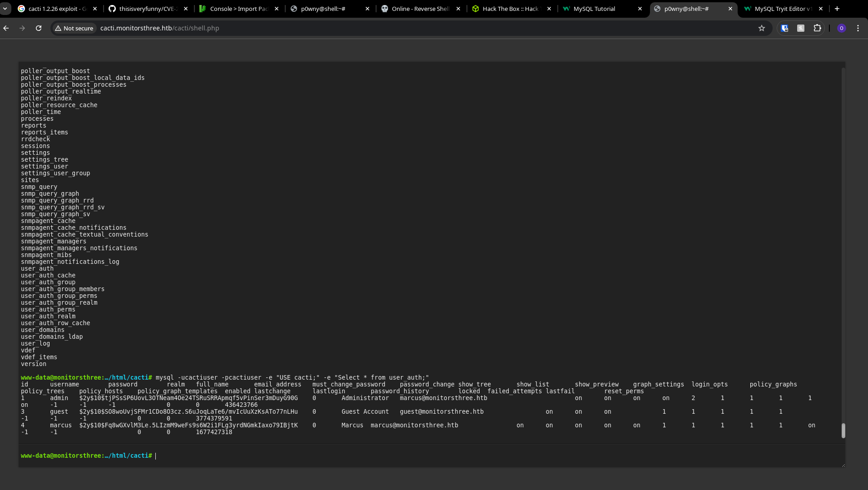Close the active p0wny@shell tab
The width and height of the screenshot is (868, 490).
pos(730,9)
